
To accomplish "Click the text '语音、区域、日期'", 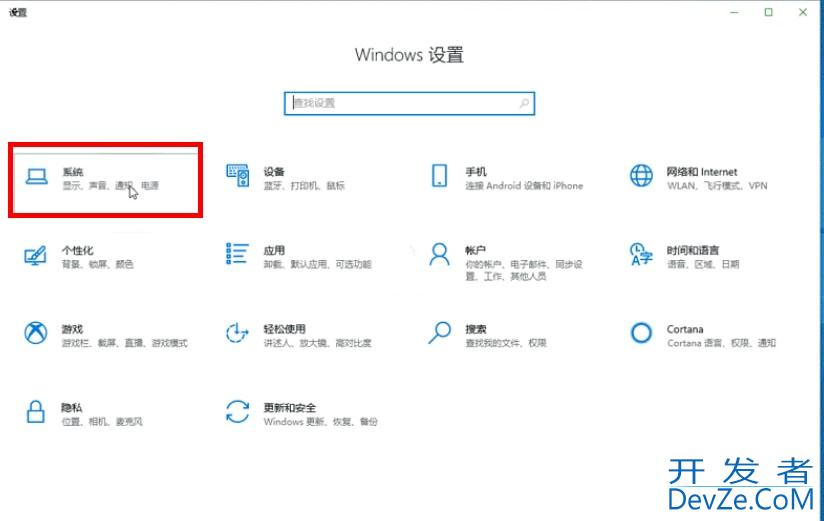I will tap(703, 264).
